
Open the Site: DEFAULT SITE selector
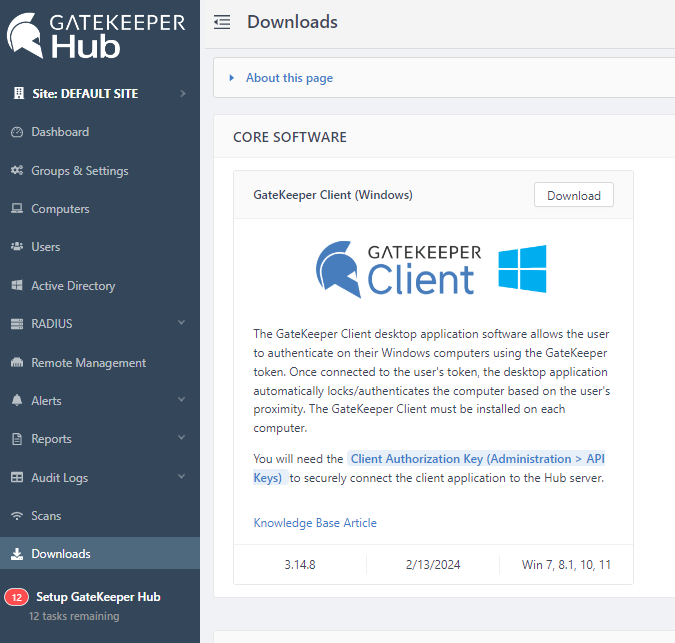click(x=100, y=94)
